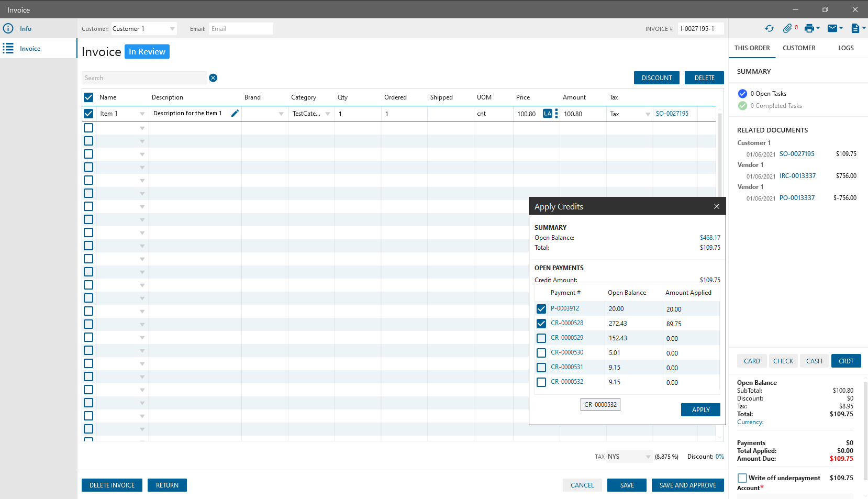This screenshot has height=499, width=868.
Task: Enable Write off underpayment checkbox
Action: (x=742, y=478)
